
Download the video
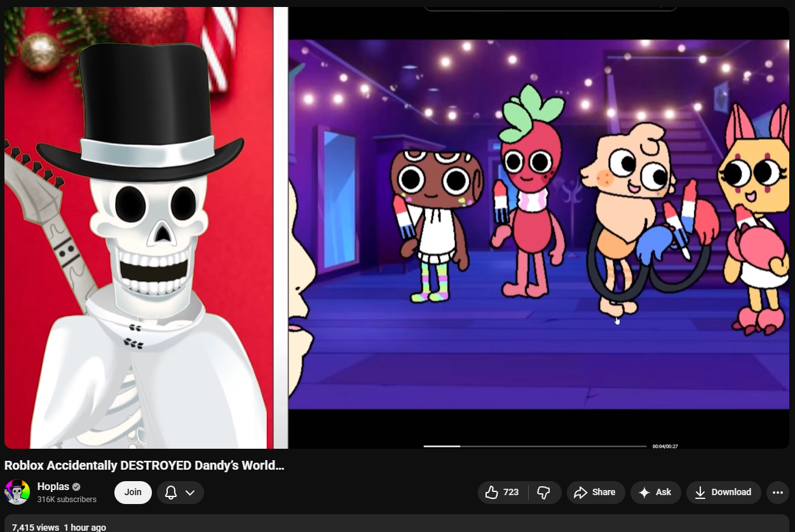pos(723,493)
